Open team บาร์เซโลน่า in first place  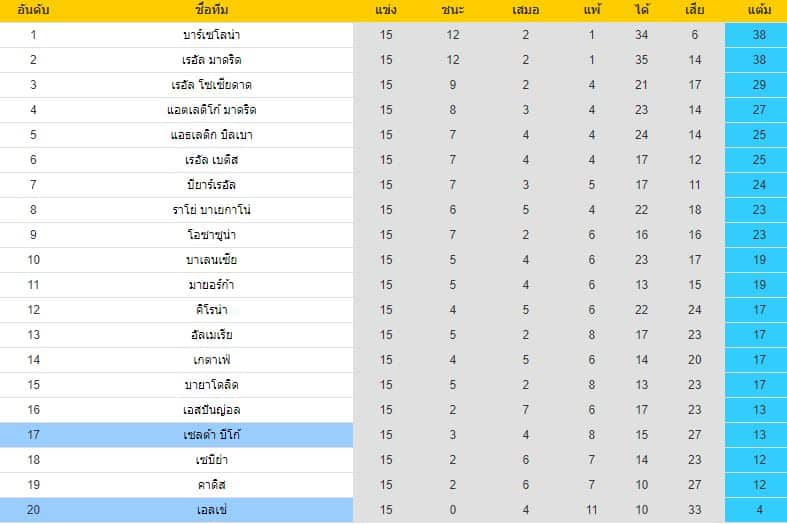(212, 35)
